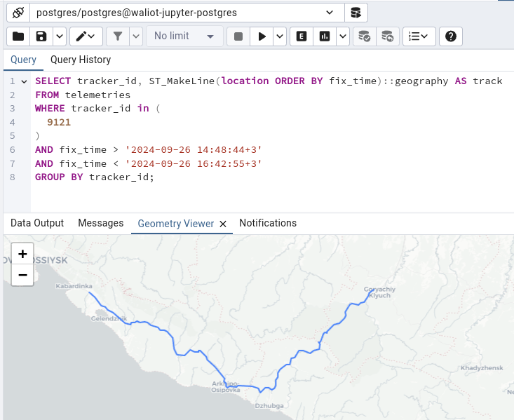Click the Open File folder icon

(x=18, y=36)
